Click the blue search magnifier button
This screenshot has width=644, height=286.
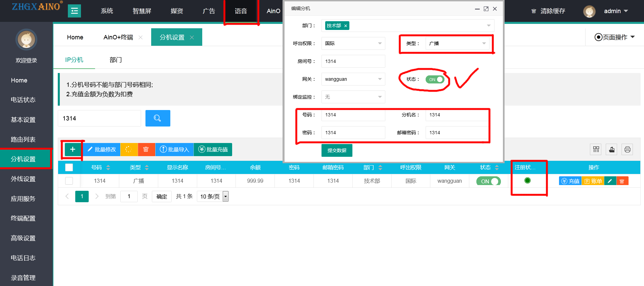158,118
